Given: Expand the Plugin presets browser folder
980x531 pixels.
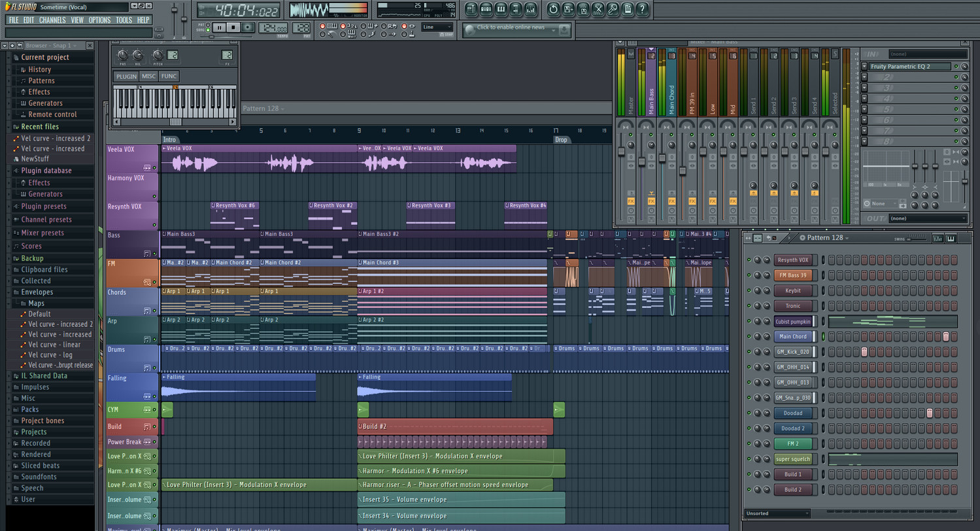Looking at the screenshot, I should pyautogui.click(x=43, y=207).
